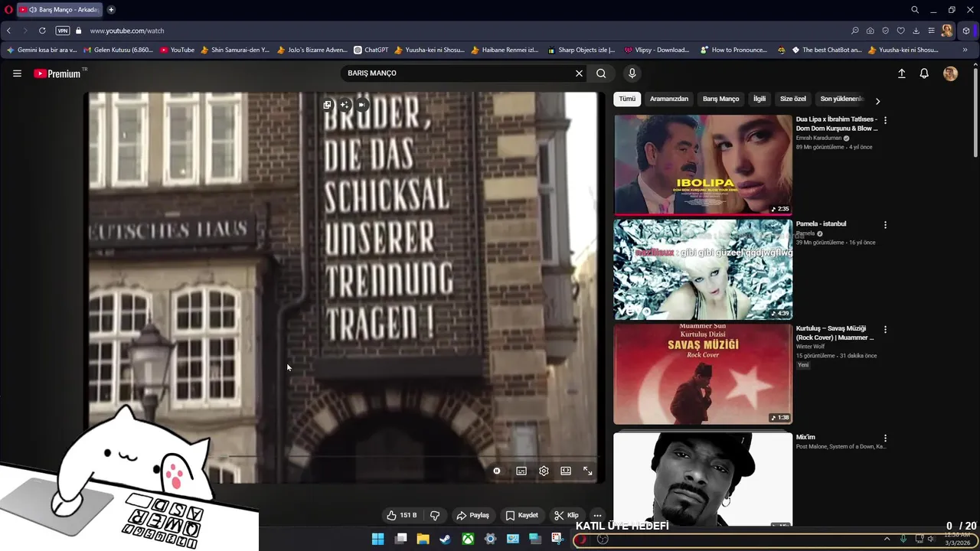Viewport: 980px width, 551px height.
Task: Open Dua Lipa x İbrahim Tatlıses thumbnail
Action: [703, 165]
